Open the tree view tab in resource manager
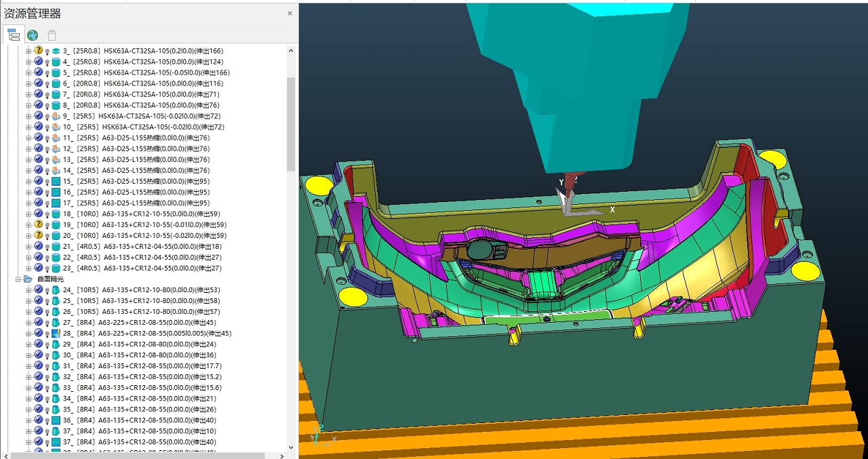The width and height of the screenshot is (868, 459). pos(14,35)
